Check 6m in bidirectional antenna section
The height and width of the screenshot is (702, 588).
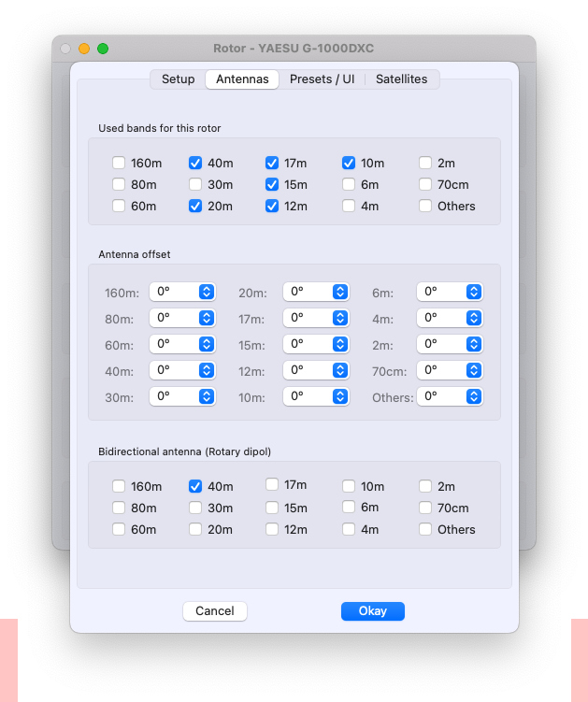pyautogui.click(x=349, y=508)
